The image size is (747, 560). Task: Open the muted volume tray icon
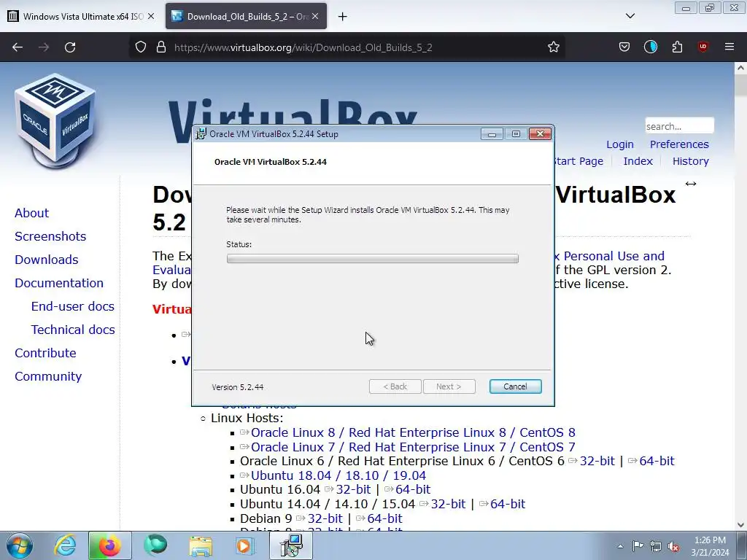coord(673,547)
